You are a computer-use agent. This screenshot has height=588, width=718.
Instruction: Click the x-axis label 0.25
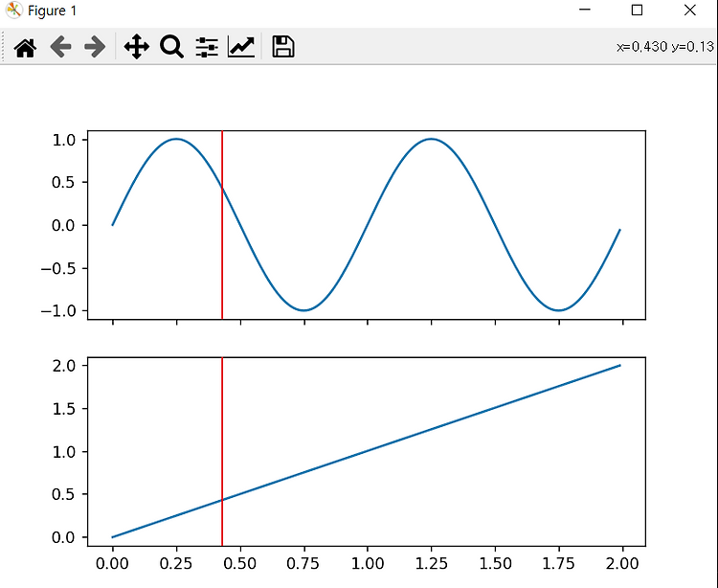[x=176, y=564]
